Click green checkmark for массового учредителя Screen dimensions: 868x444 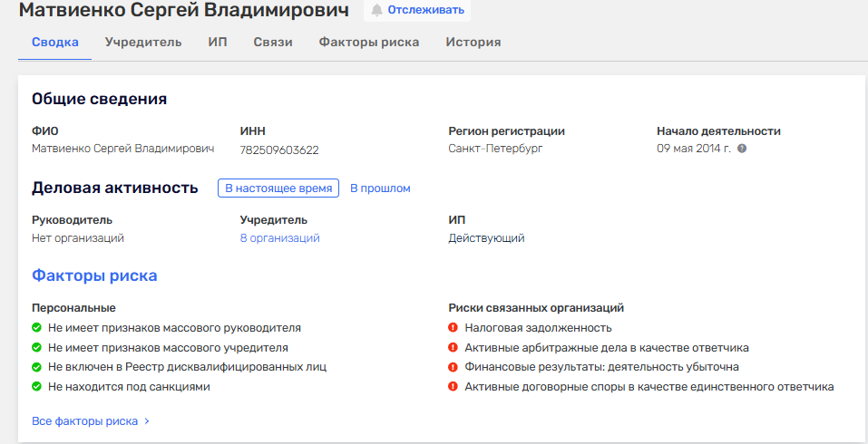coord(37,347)
